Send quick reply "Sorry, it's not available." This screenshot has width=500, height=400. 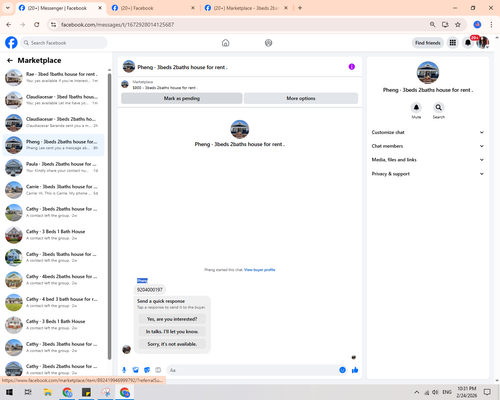point(172,344)
